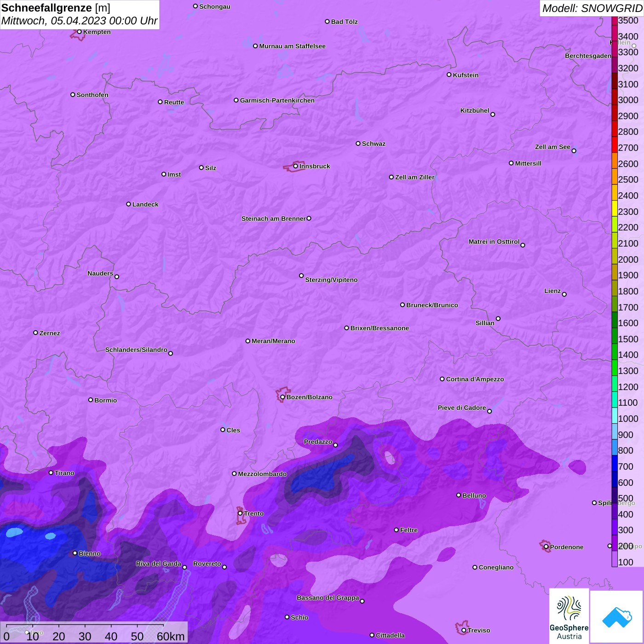The image size is (644, 644).
Task: Click the Modell: SNOWGRID label
Action: [592, 8]
